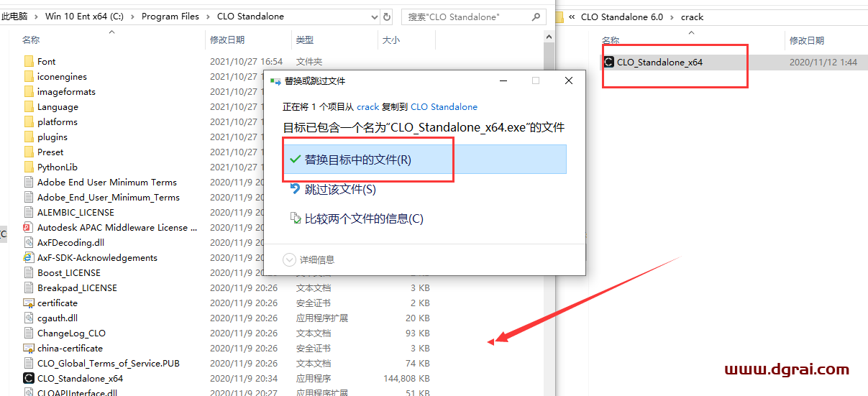Image resolution: width=868 pixels, height=396 pixels.
Task: Open the crack source link in dialog
Action: 367,106
